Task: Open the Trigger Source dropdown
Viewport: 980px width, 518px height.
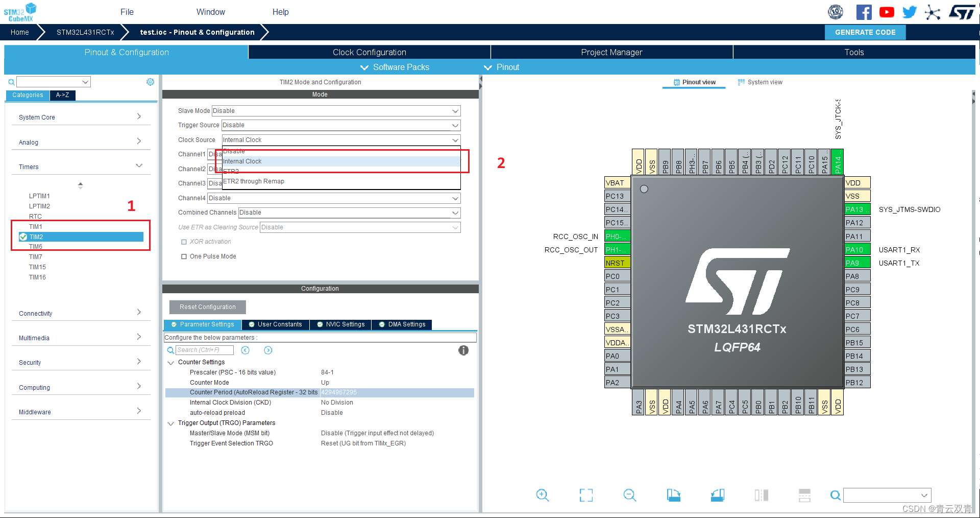Action: click(x=341, y=125)
